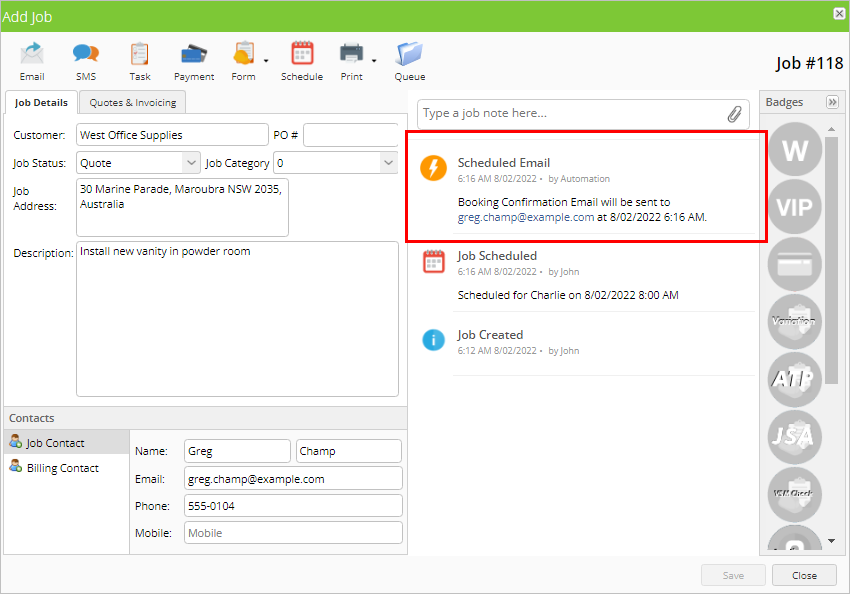The height and width of the screenshot is (594, 850).
Task: Click the Close button
Action: pyautogui.click(x=804, y=576)
